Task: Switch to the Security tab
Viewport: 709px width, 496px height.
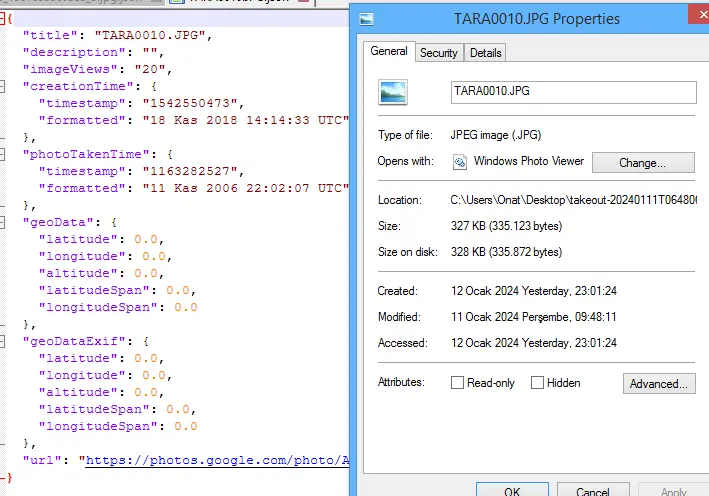Action: tap(439, 53)
